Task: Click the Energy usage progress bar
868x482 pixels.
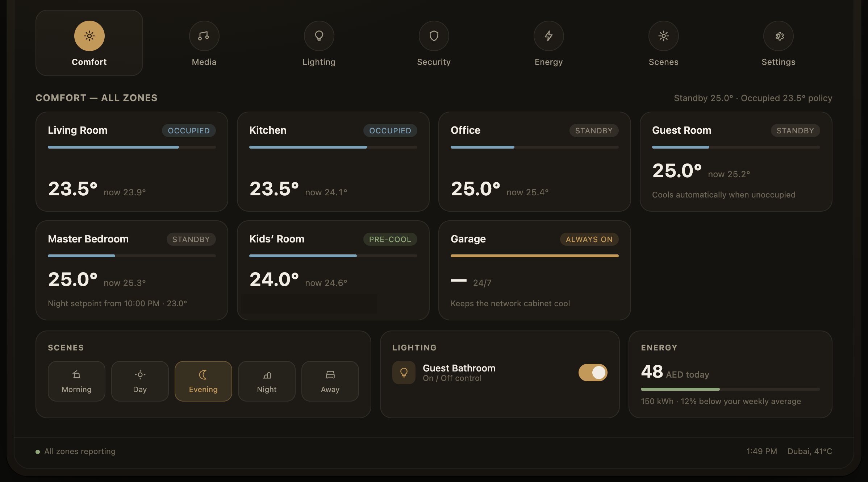Action: (730, 389)
